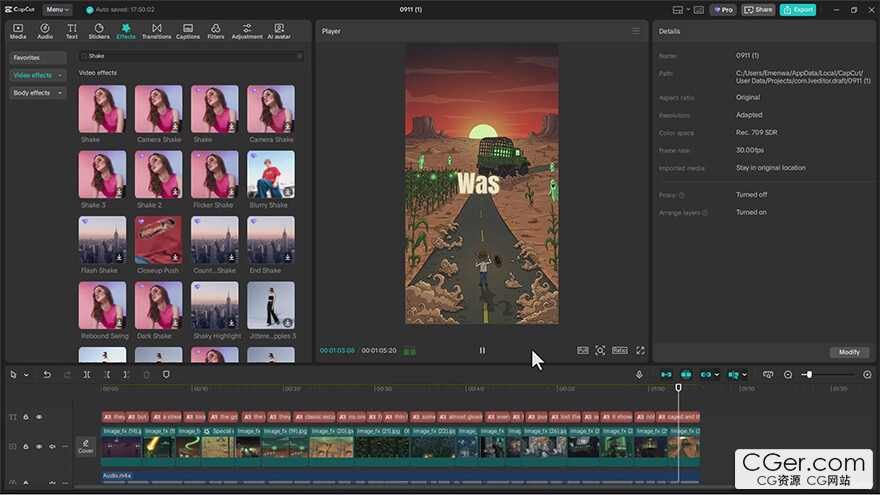This screenshot has width=880, height=495.
Task: Switch to the Captions tab
Action: (188, 30)
